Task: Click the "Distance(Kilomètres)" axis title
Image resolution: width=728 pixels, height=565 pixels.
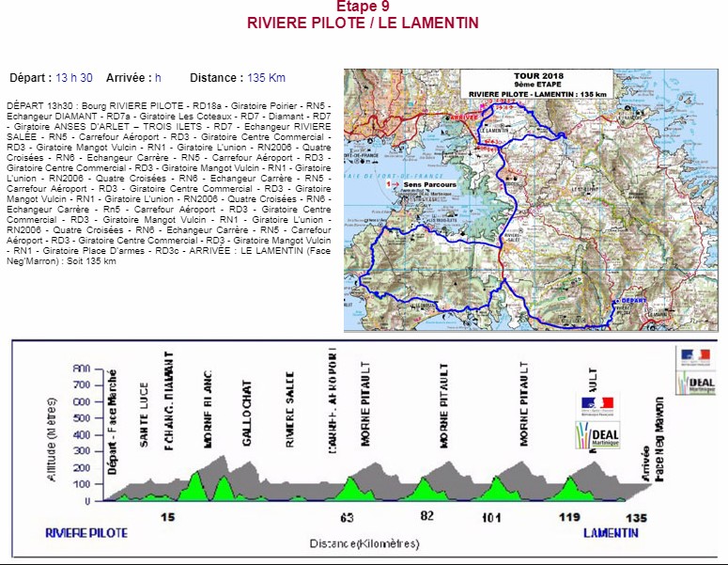Action: tap(364, 543)
